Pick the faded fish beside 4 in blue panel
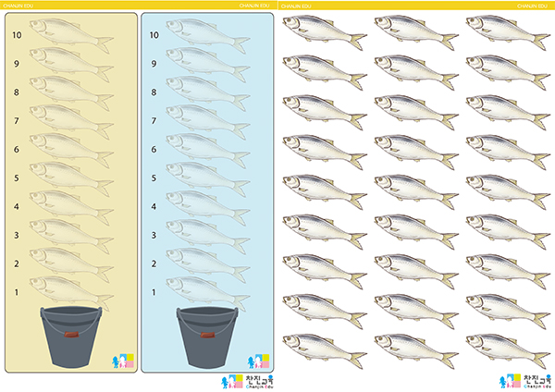 [208, 208]
